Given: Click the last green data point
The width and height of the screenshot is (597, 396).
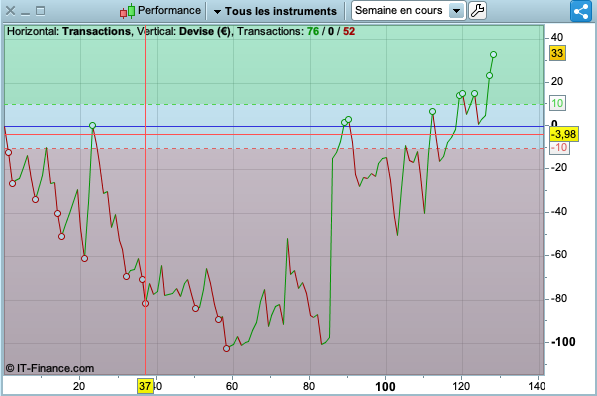Looking at the screenshot, I should (x=493, y=55).
